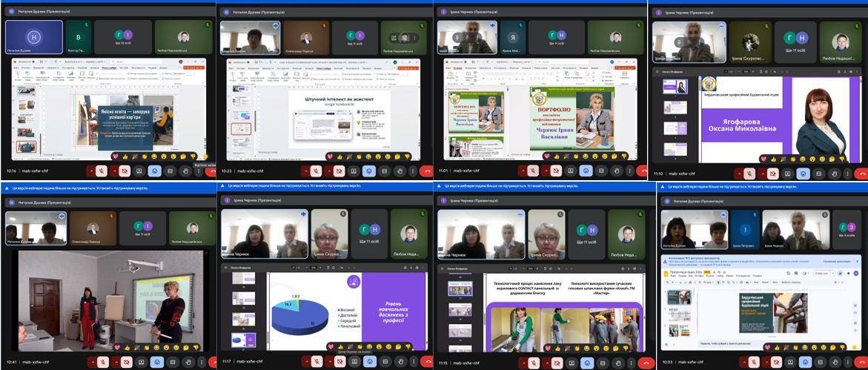Image resolution: width=868 pixels, height=370 pixels.
Task: Turn on the camera in 11:10 meeting
Action: click(x=772, y=172)
